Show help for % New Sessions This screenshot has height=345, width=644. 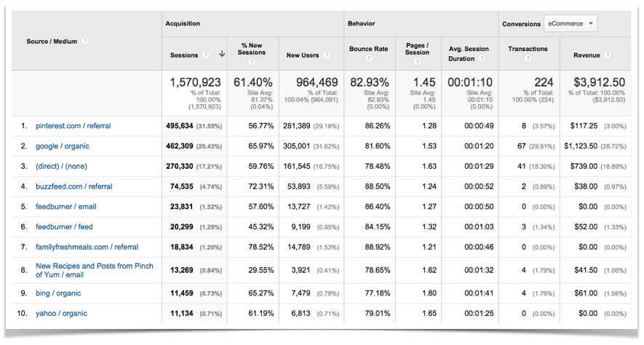[x=252, y=62]
